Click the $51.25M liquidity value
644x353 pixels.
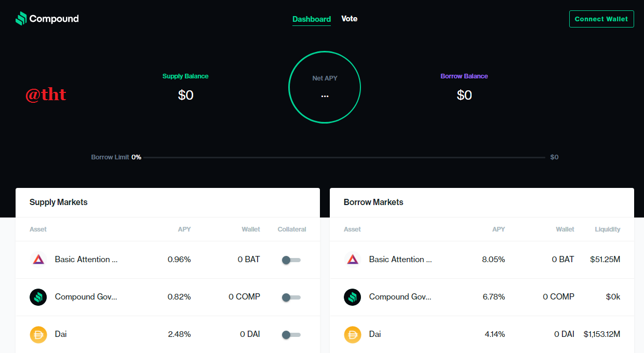[605, 260]
